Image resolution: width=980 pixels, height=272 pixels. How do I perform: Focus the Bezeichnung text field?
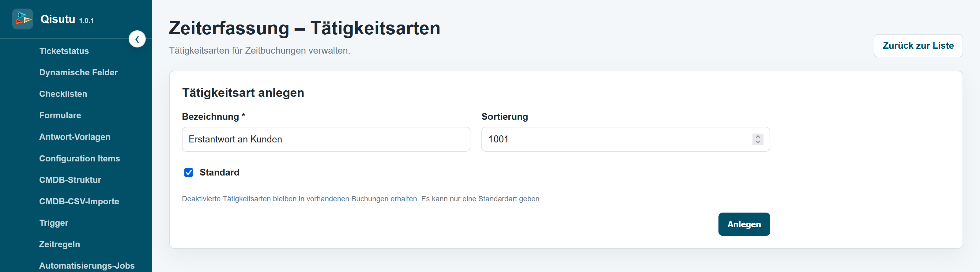pos(326,139)
